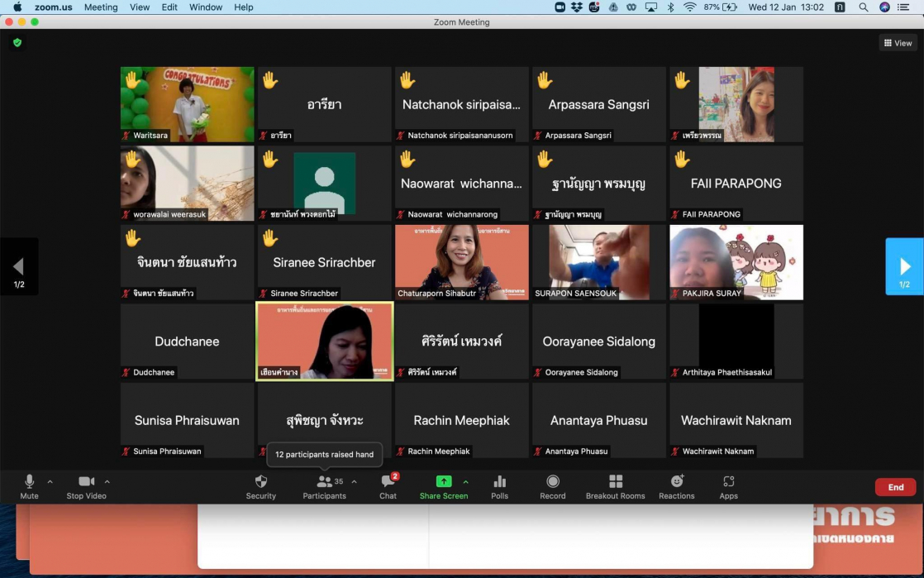This screenshot has width=924, height=578.
Task: Start recording with the Record icon
Action: [x=553, y=482]
